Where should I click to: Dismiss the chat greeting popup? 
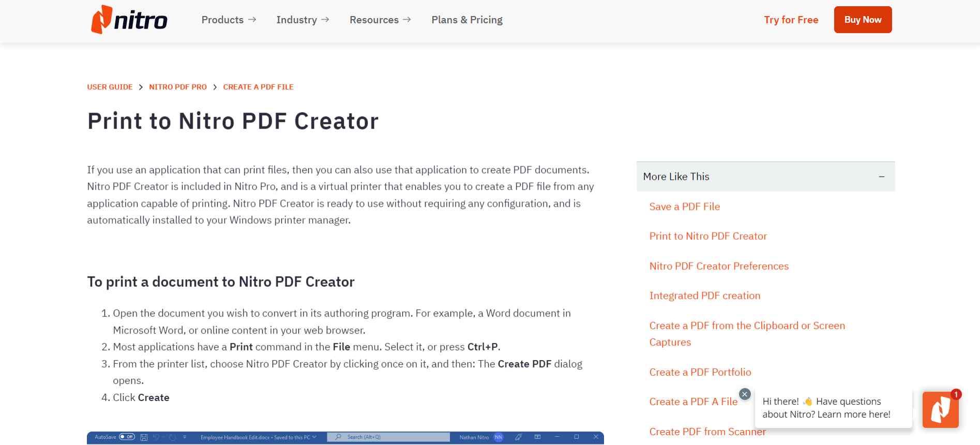point(744,394)
